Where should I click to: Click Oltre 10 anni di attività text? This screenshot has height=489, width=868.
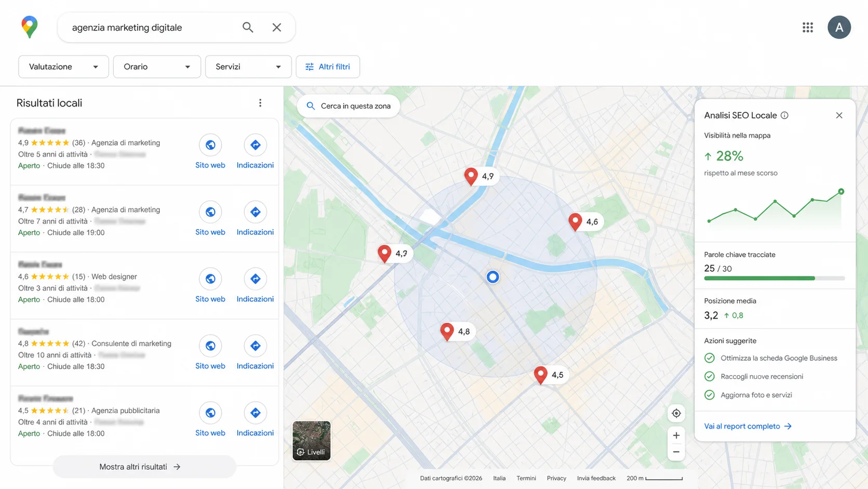click(x=55, y=355)
